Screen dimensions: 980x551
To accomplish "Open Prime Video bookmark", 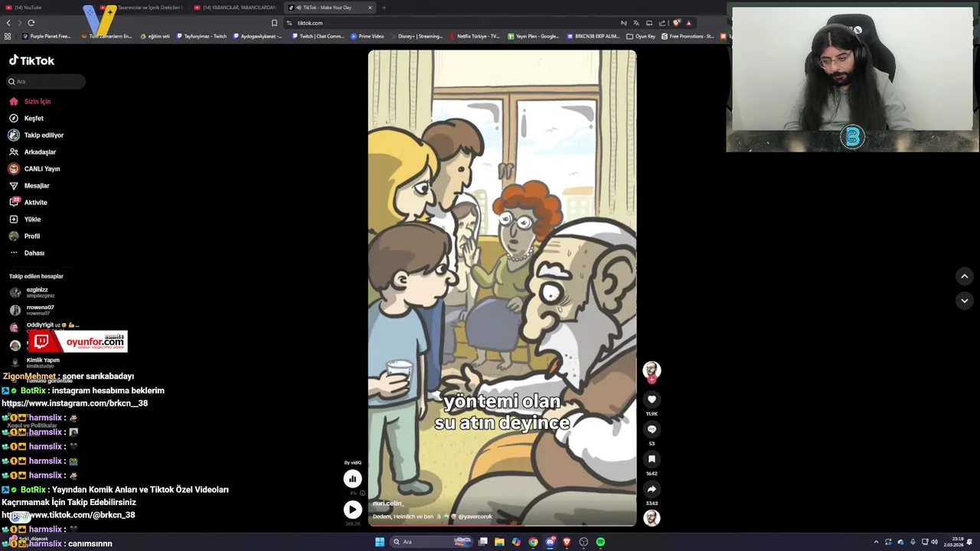I will [367, 36].
